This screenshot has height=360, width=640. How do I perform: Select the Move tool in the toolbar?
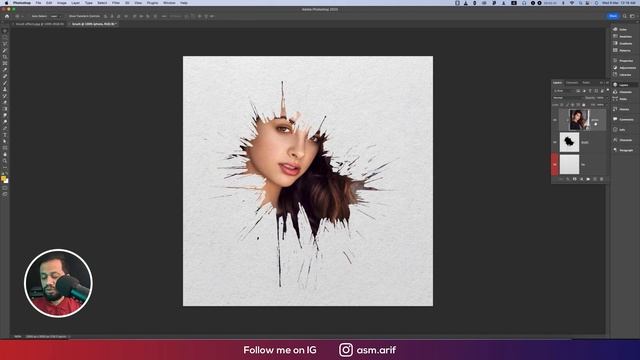tap(5, 31)
